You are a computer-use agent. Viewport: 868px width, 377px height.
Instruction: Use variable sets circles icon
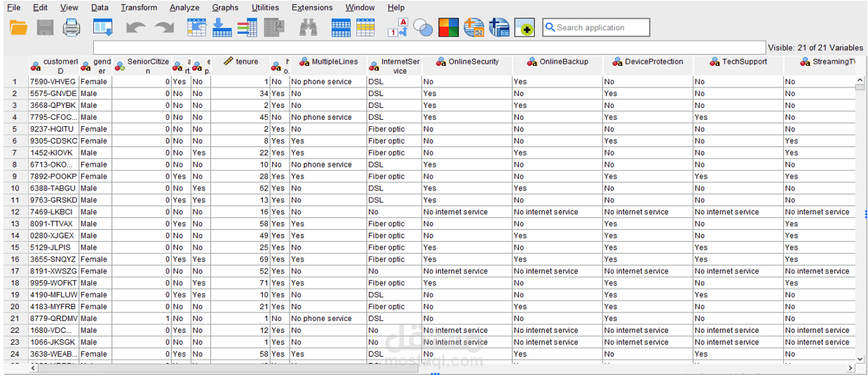423,27
